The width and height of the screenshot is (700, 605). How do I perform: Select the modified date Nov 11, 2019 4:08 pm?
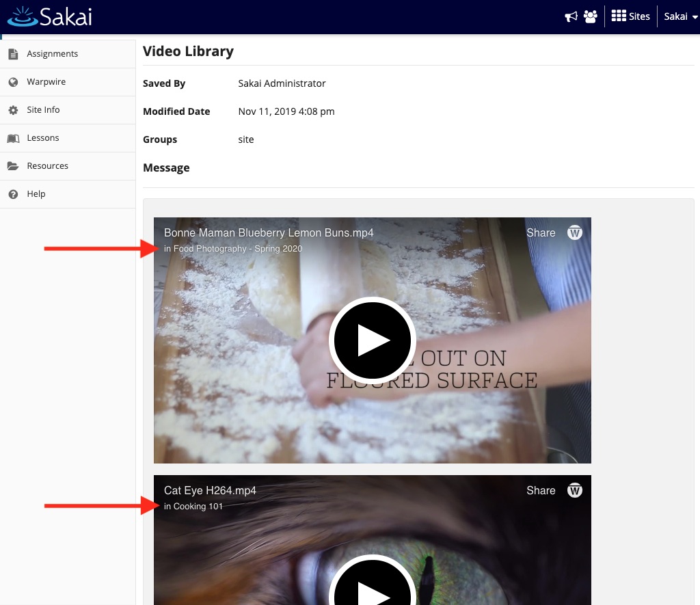coord(286,111)
